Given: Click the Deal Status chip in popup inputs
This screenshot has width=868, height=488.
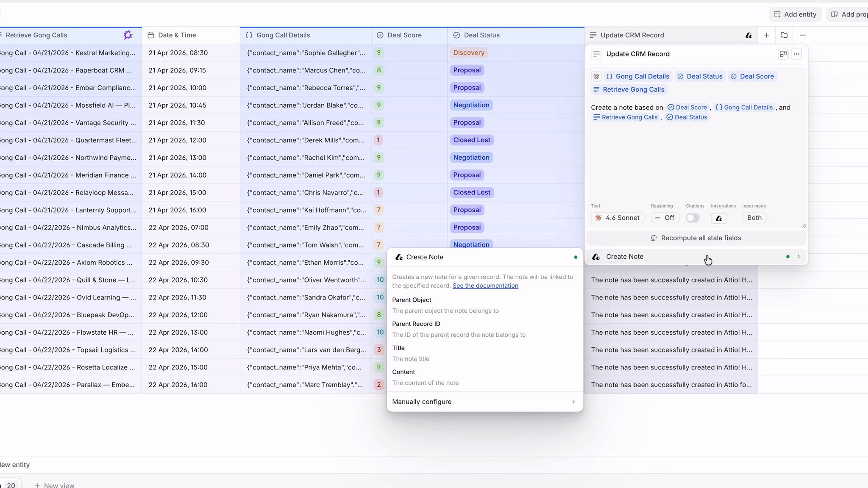Looking at the screenshot, I should click(x=700, y=76).
